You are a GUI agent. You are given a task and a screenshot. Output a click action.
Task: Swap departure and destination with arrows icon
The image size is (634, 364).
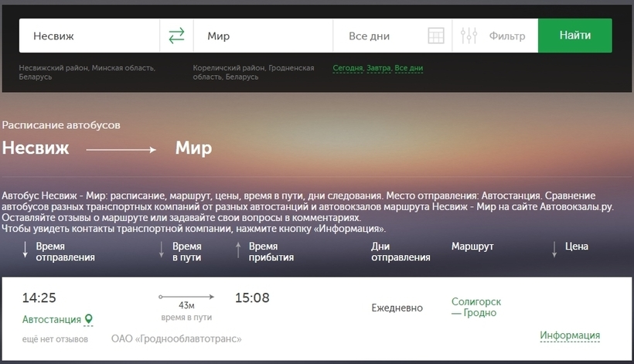pos(176,36)
